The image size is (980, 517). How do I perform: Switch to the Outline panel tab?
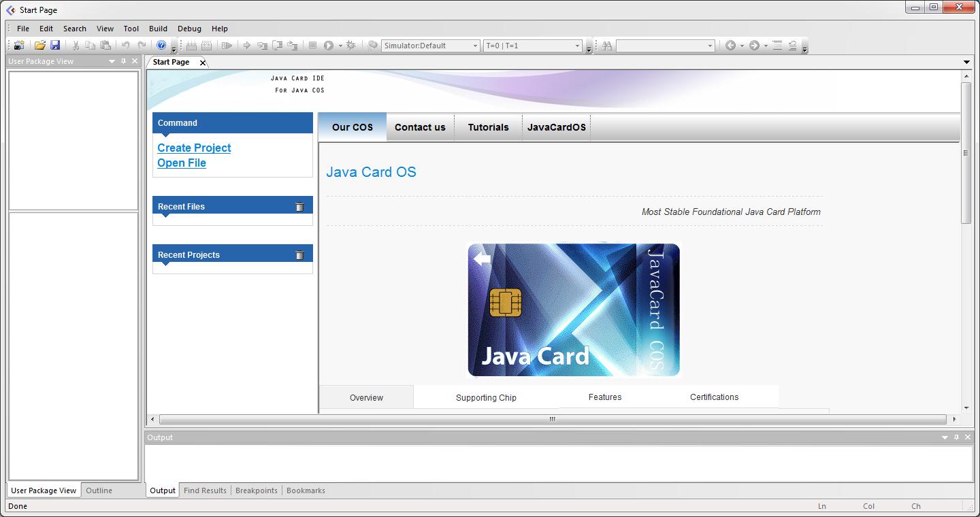(x=99, y=490)
